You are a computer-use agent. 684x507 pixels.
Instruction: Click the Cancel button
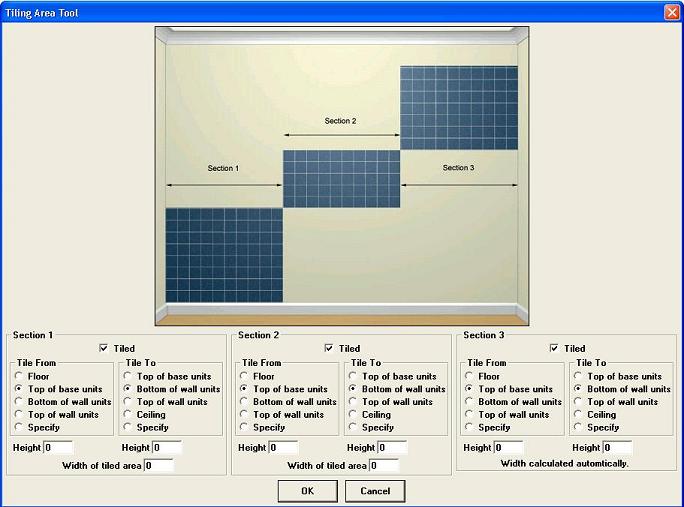coord(375,491)
